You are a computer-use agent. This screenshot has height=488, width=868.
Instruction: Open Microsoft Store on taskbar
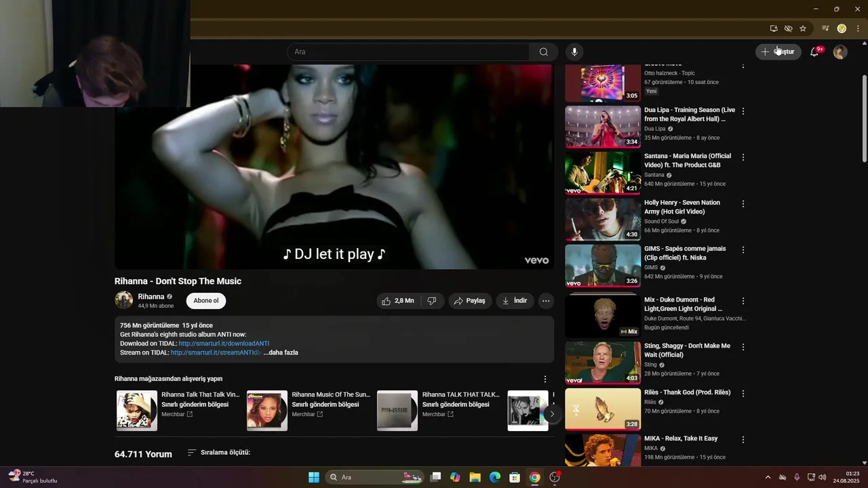(515, 477)
